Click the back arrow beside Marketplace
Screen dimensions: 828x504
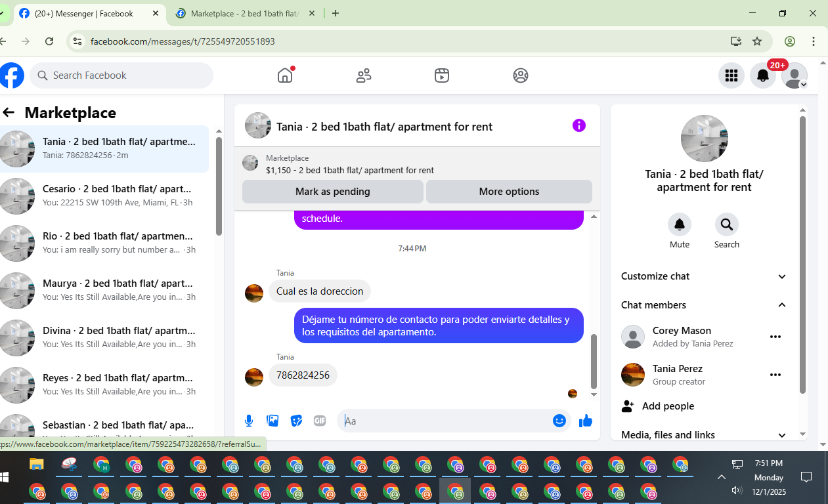pyautogui.click(x=9, y=113)
